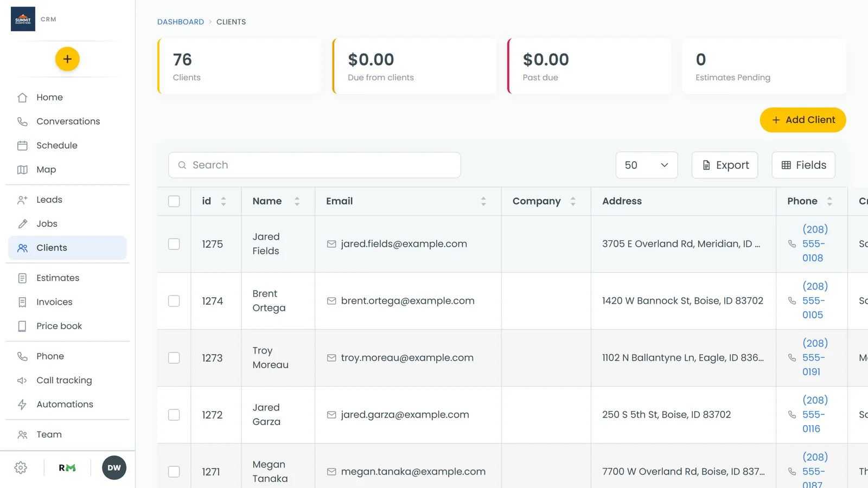
Task: Check the box for client 1275
Action: tap(174, 244)
